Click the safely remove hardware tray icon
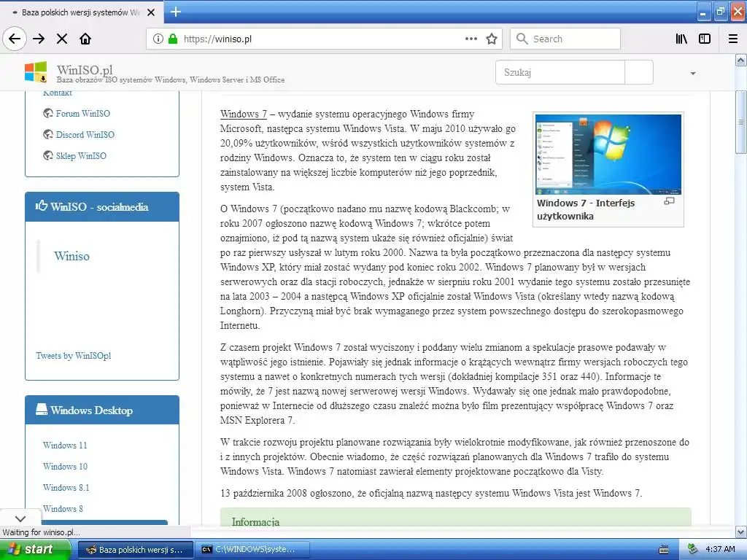This screenshot has width=747, height=560. (x=693, y=549)
